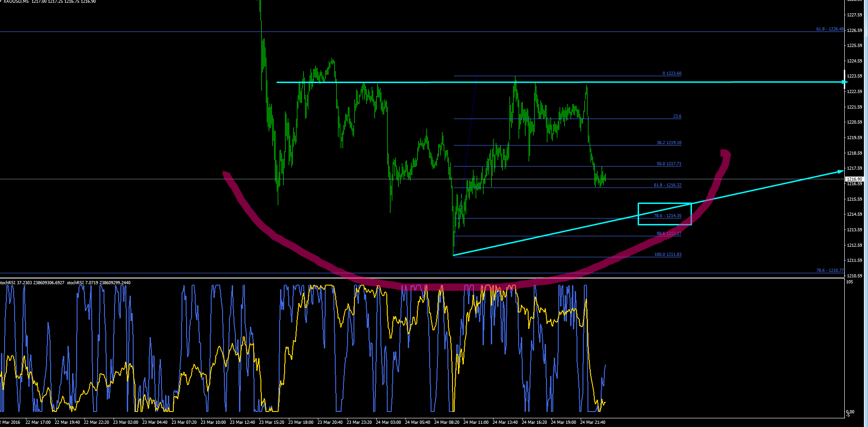This screenshot has width=868, height=427.
Task: Click price axis value 1211.59
Action: [854, 260]
